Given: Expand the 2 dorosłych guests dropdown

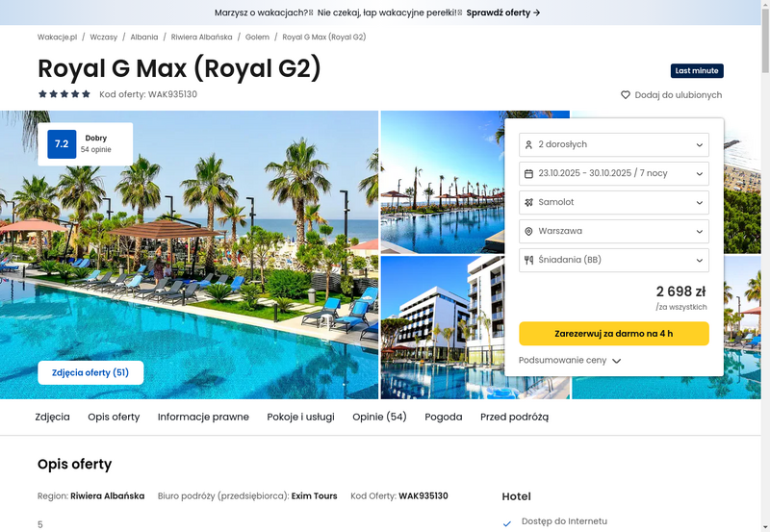Looking at the screenshot, I should (614, 144).
